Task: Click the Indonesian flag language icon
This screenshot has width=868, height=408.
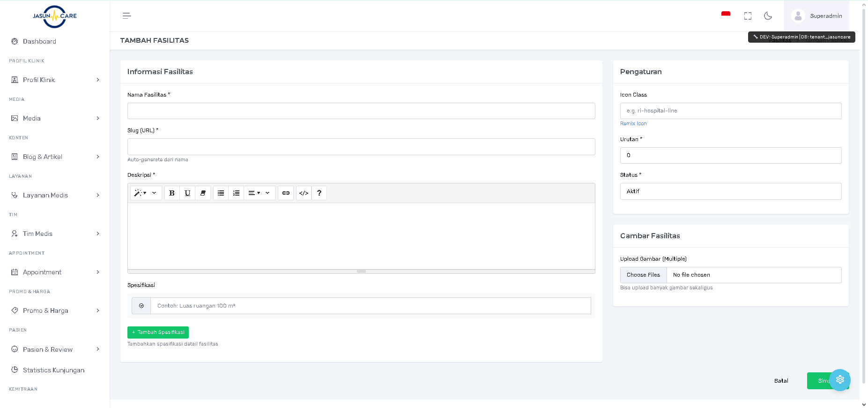Action: [x=726, y=15]
